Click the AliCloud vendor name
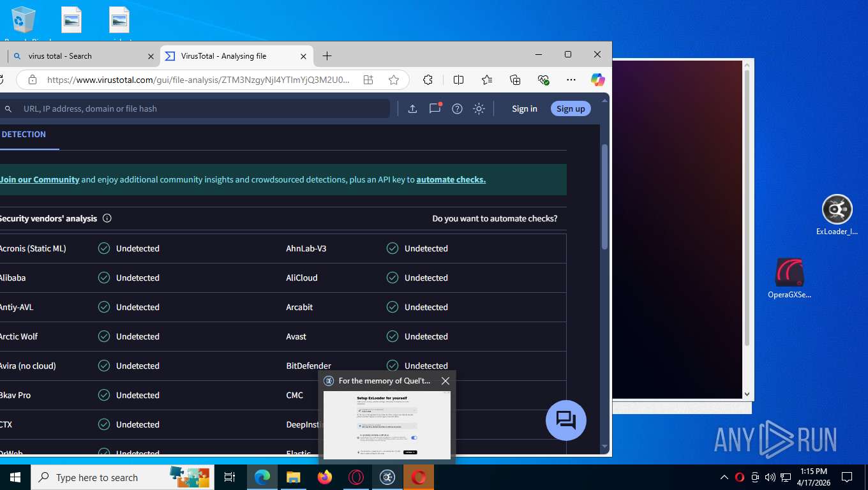The height and width of the screenshot is (490, 868). point(302,278)
